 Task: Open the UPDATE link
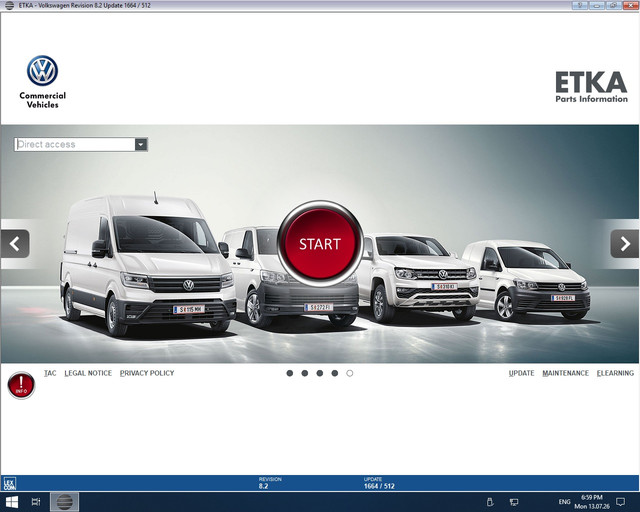pyautogui.click(x=521, y=373)
